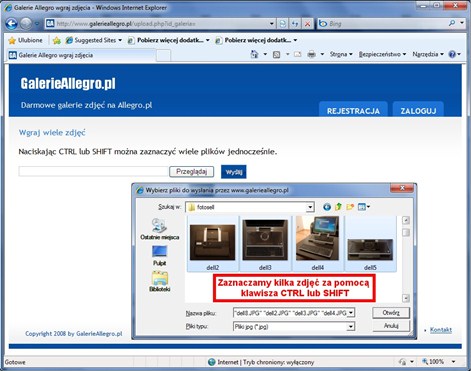Click the RSS feeds toolbar icon
The width and height of the screenshot is (471, 371).
[x=276, y=54]
